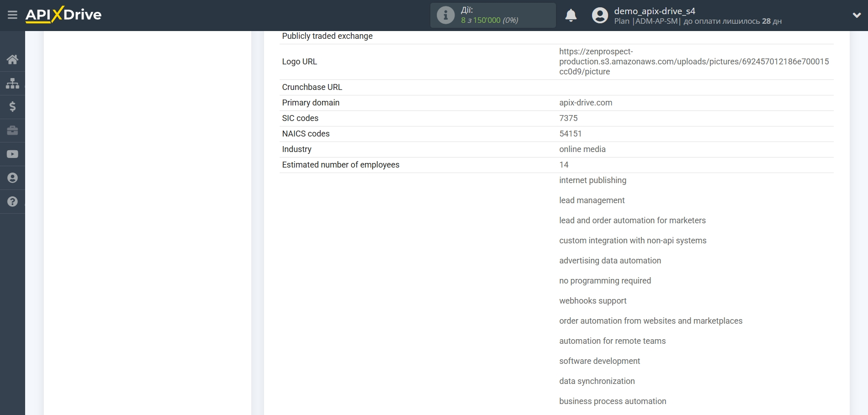Open the zenprospect Logo URL link
This screenshot has height=415, width=868.
click(694, 61)
